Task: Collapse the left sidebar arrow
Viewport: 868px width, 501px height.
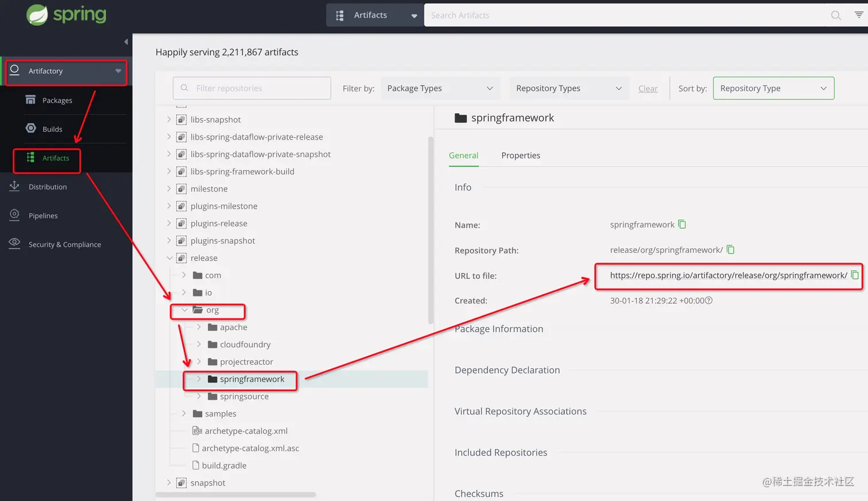Action: coord(126,41)
